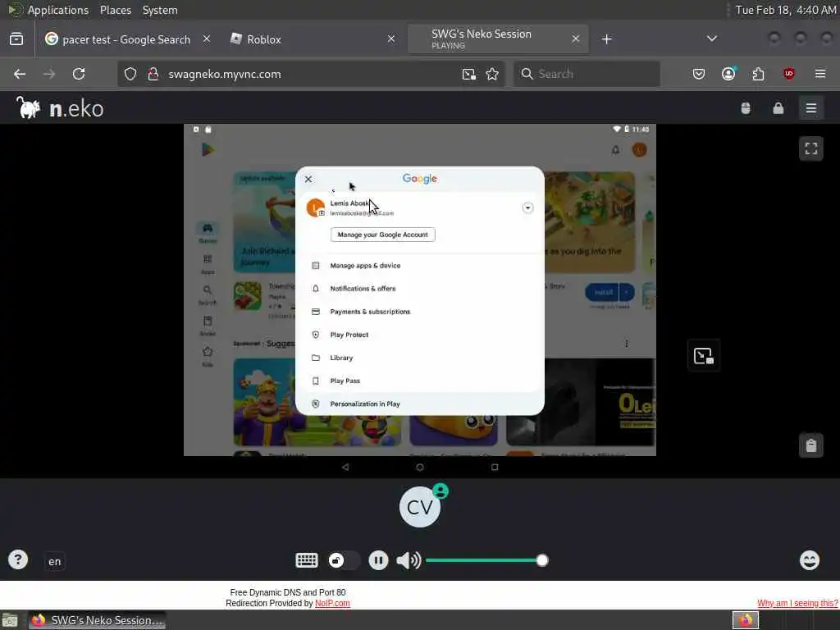This screenshot has width=840, height=630.
Task: Click the CV member avatar
Action: 420,507
